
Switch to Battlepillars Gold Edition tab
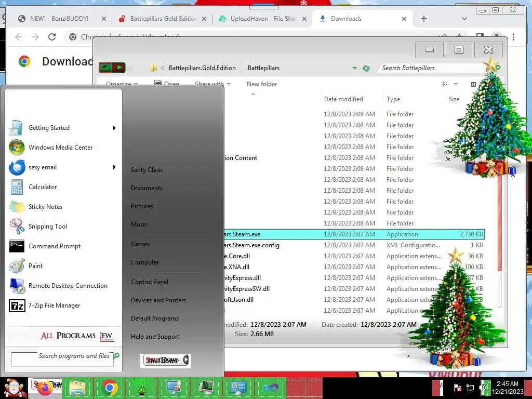tap(163, 19)
